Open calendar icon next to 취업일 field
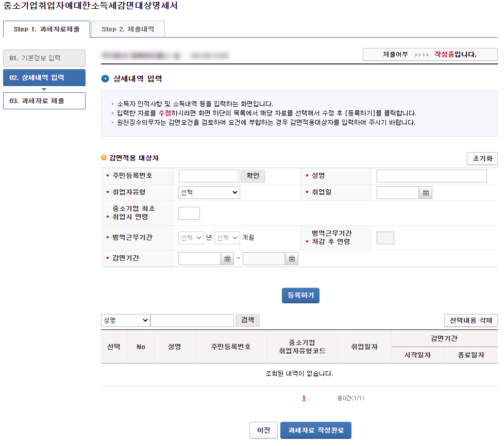 pyautogui.click(x=426, y=193)
